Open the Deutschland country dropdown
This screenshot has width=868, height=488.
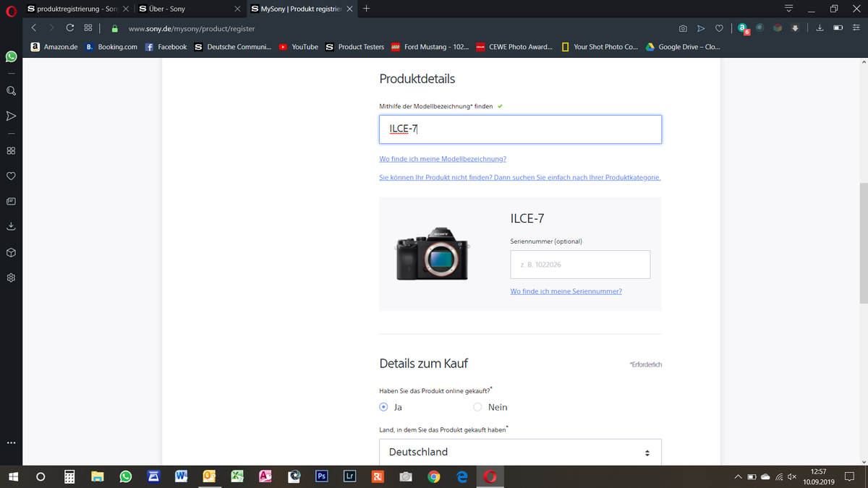pyautogui.click(x=520, y=451)
